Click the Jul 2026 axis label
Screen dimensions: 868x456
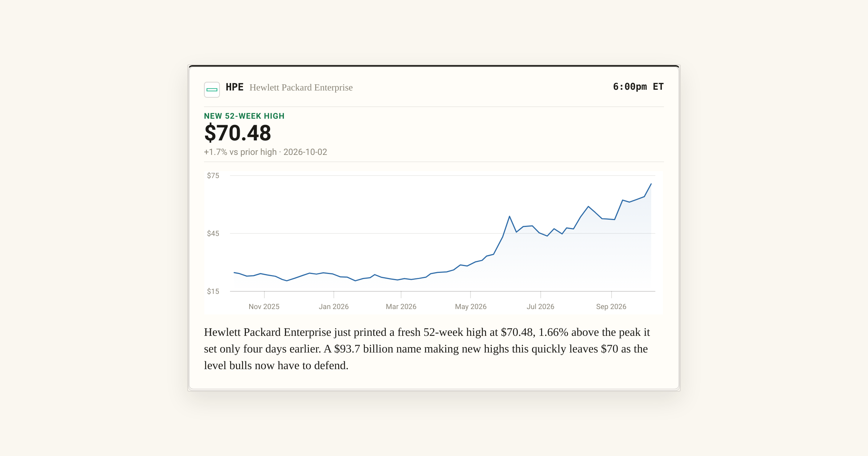coord(540,307)
